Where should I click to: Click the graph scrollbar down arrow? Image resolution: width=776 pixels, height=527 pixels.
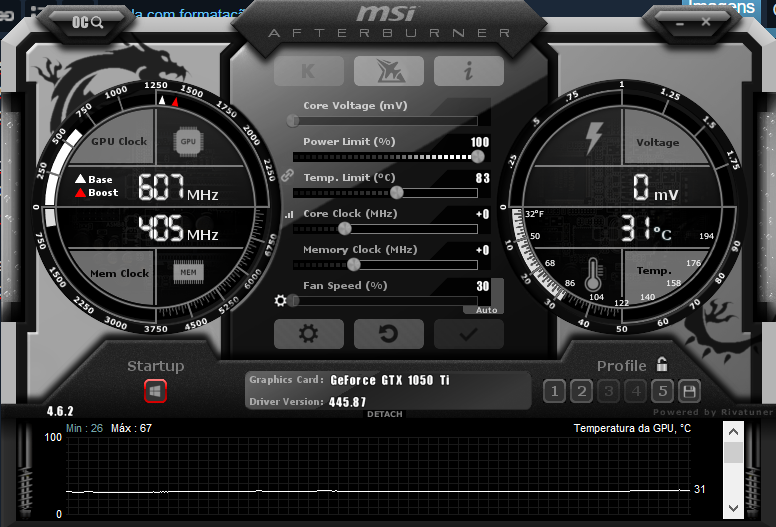pyautogui.click(x=733, y=508)
